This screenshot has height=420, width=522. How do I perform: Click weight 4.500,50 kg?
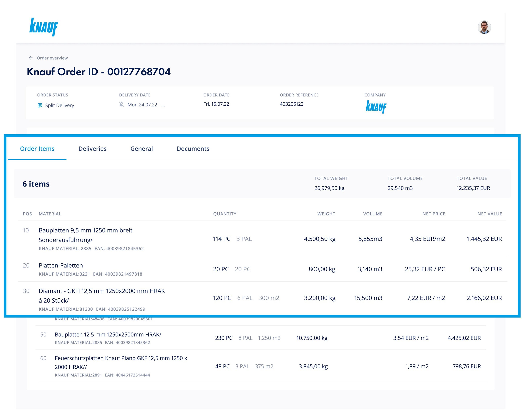320,239
